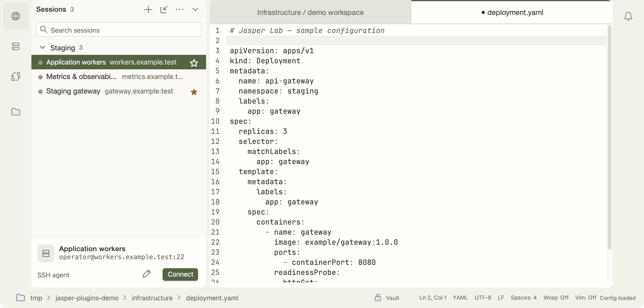This screenshot has height=308, width=644.
Task: Switch to the deployment.yaml tab
Action: click(x=512, y=12)
